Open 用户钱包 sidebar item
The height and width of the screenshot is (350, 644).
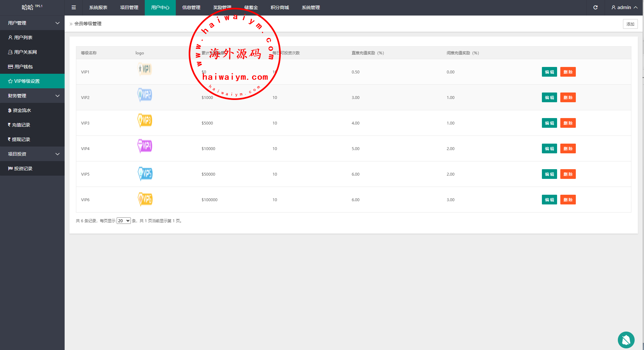point(23,67)
